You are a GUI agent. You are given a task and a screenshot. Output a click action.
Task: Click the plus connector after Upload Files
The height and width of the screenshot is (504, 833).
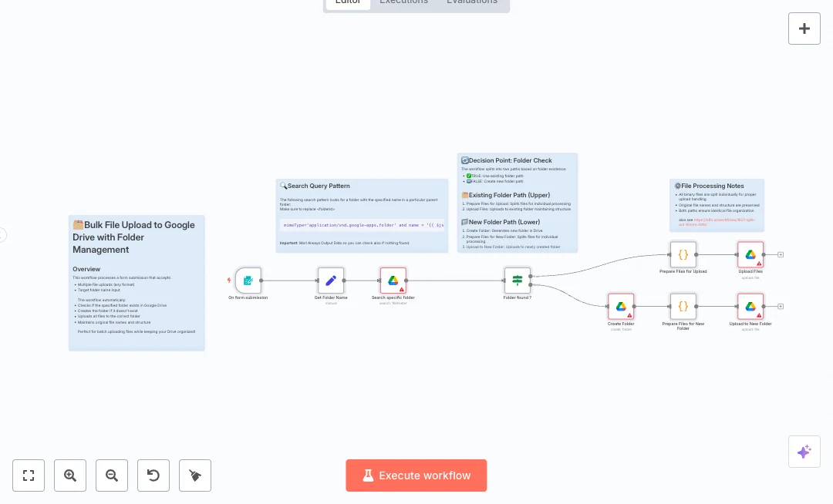point(781,254)
